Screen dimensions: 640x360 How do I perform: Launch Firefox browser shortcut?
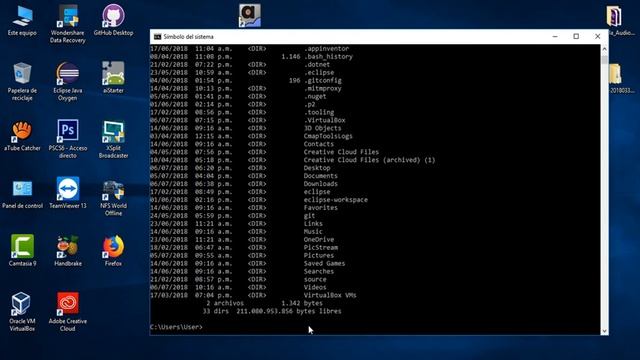pos(113,251)
